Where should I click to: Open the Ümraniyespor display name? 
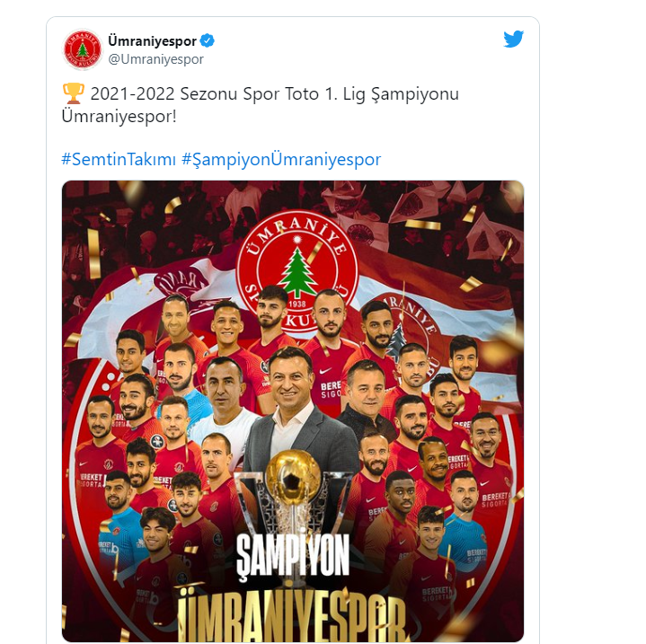152,40
